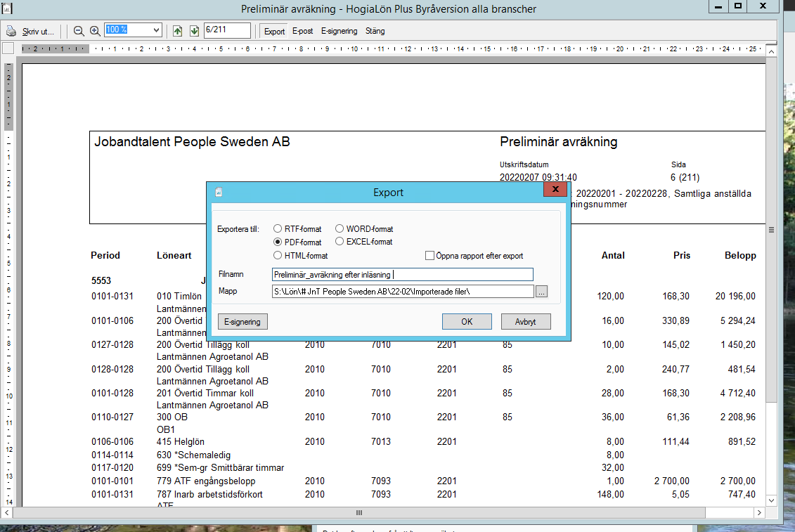795x532 pixels.
Task: Click the zoom out magnifier icon
Action: [79, 31]
